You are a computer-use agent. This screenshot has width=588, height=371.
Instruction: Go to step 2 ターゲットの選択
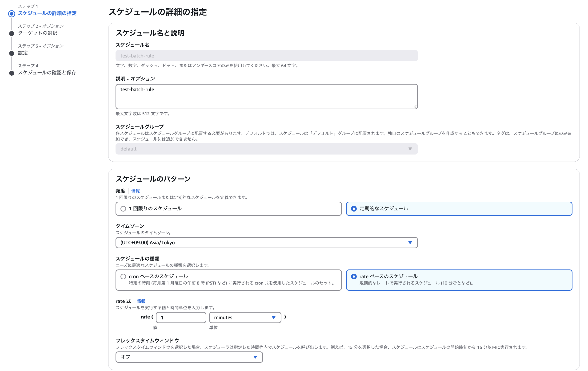[x=38, y=33]
